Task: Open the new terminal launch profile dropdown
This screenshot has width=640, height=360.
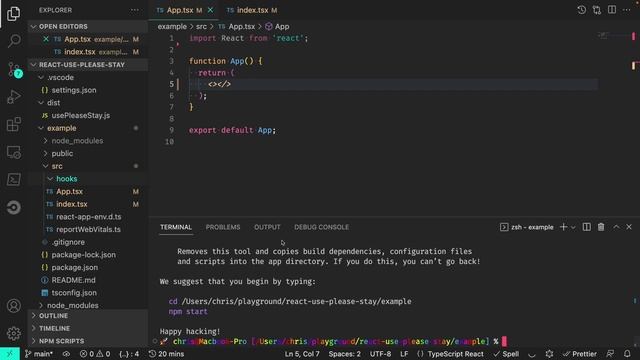Action: pos(573,227)
